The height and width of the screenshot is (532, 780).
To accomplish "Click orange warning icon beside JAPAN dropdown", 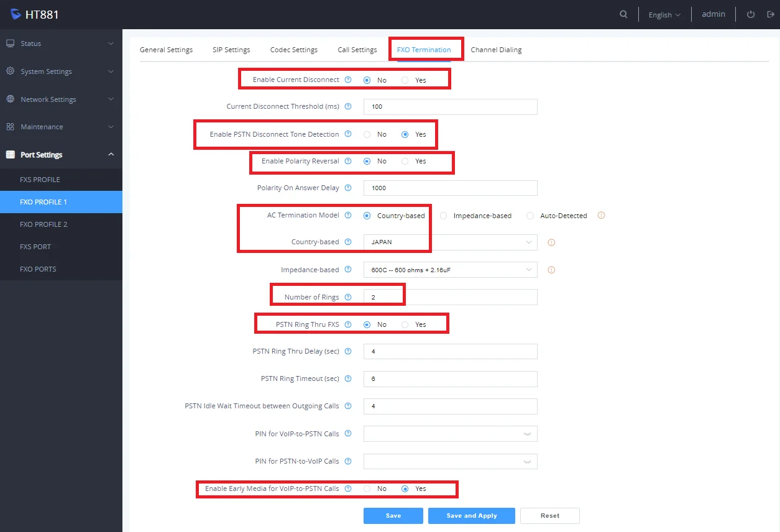I will click(x=551, y=242).
